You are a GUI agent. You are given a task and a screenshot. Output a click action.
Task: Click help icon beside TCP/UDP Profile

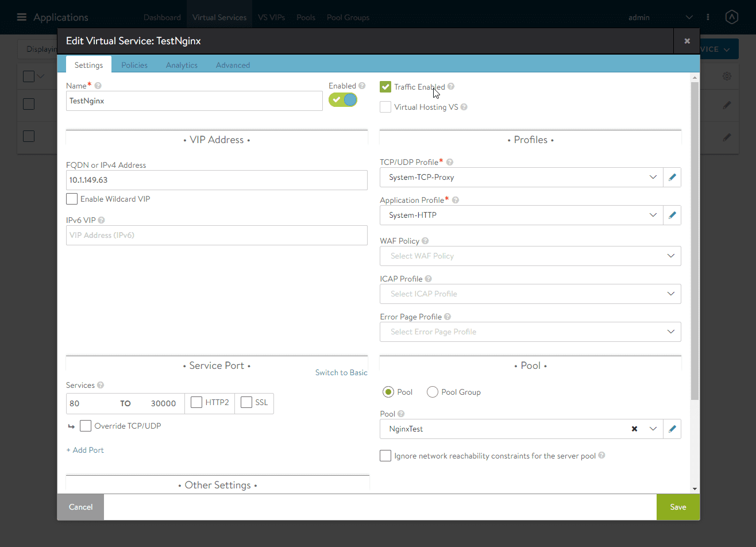[450, 162]
